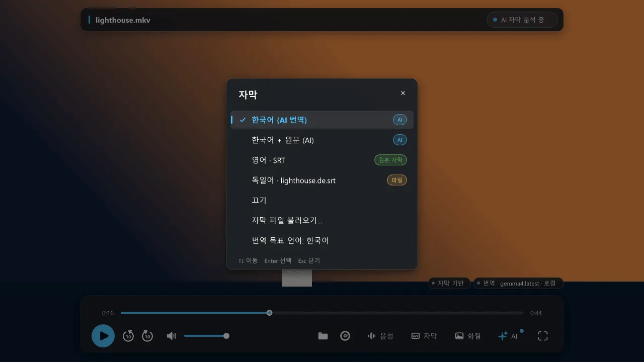Select 한국어 (AI 번역) subtitle track

pos(322,120)
